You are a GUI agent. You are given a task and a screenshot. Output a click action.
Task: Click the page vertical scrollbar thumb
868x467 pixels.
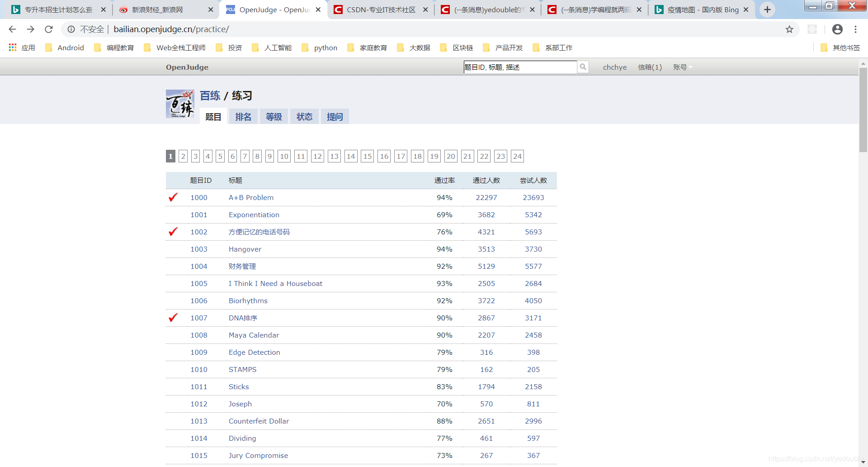point(863,110)
